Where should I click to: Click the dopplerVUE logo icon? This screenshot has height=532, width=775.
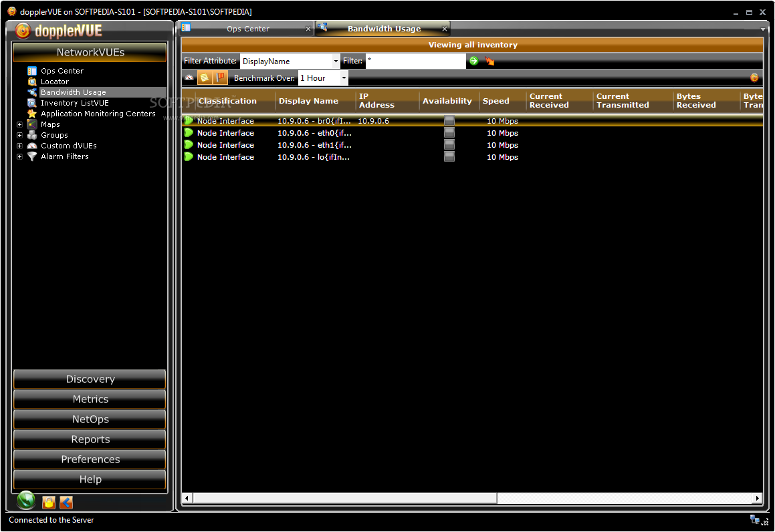coord(23,31)
